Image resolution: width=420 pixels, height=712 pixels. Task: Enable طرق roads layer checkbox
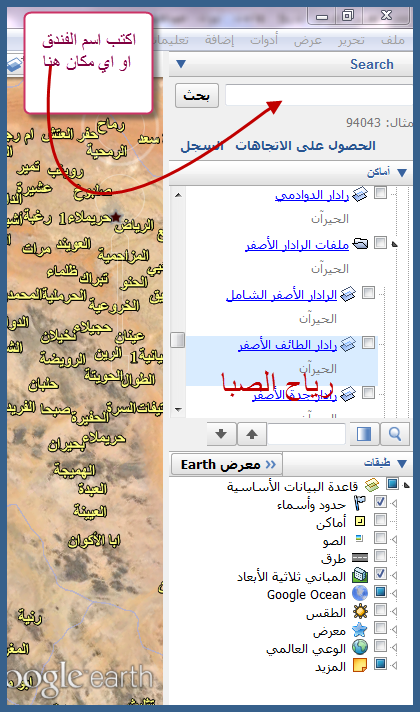(x=380, y=556)
